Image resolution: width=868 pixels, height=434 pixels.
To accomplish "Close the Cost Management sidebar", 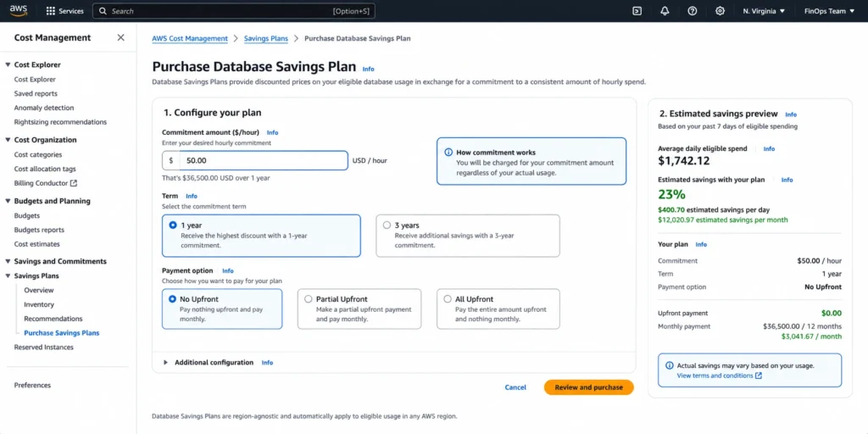I will [120, 37].
